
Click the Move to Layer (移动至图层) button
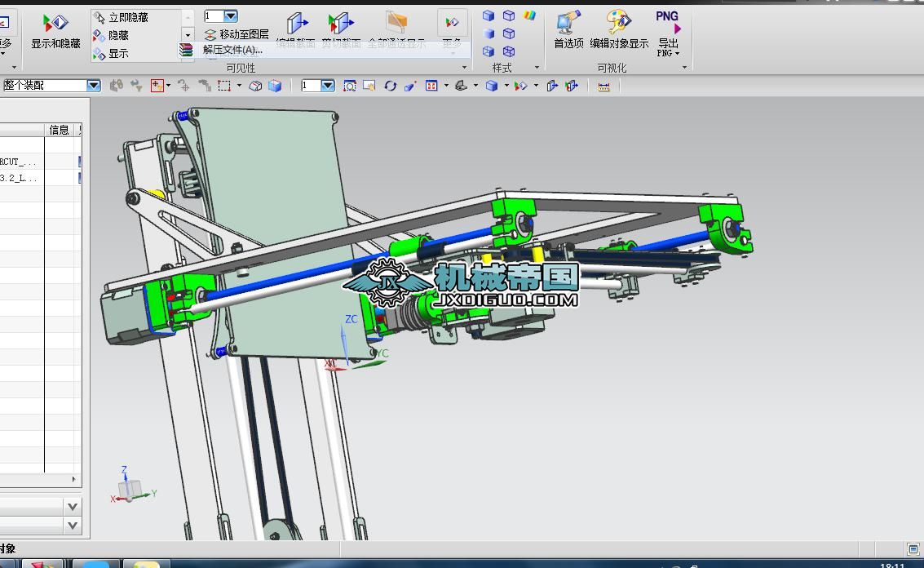(237, 34)
